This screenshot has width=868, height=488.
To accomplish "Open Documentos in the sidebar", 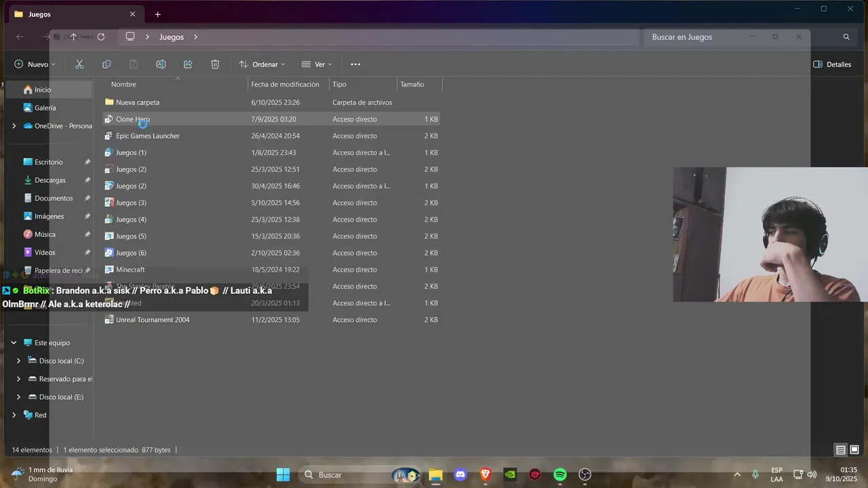I will [x=49, y=198].
